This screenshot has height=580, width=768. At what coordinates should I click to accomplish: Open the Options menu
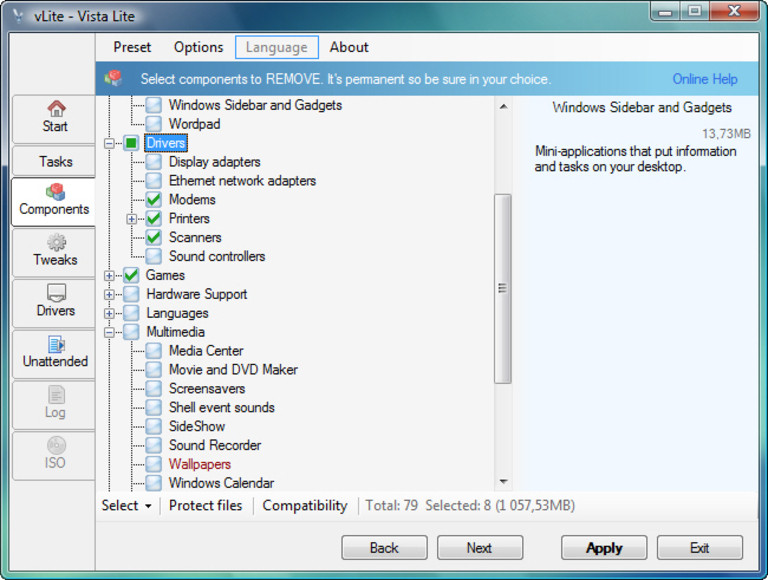tap(198, 47)
